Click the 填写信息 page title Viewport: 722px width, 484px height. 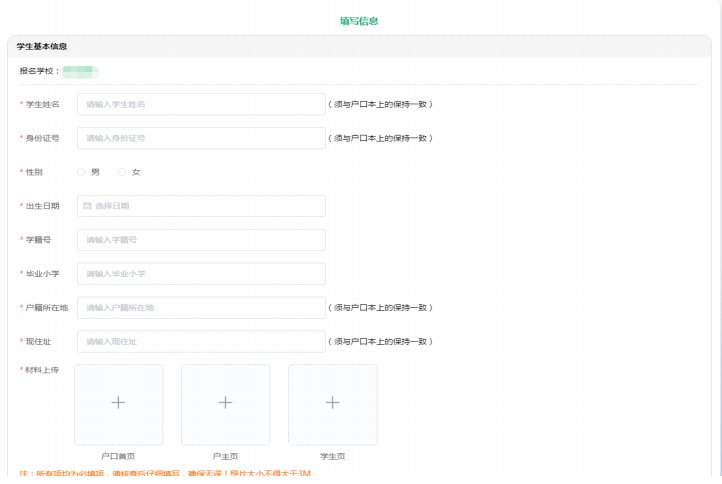(359, 21)
